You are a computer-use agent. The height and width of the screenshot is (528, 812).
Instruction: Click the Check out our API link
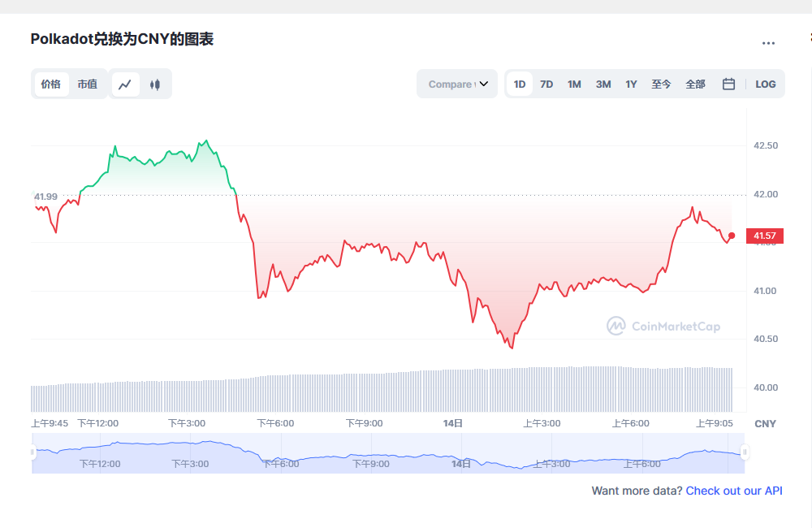(x=734, y=491)
